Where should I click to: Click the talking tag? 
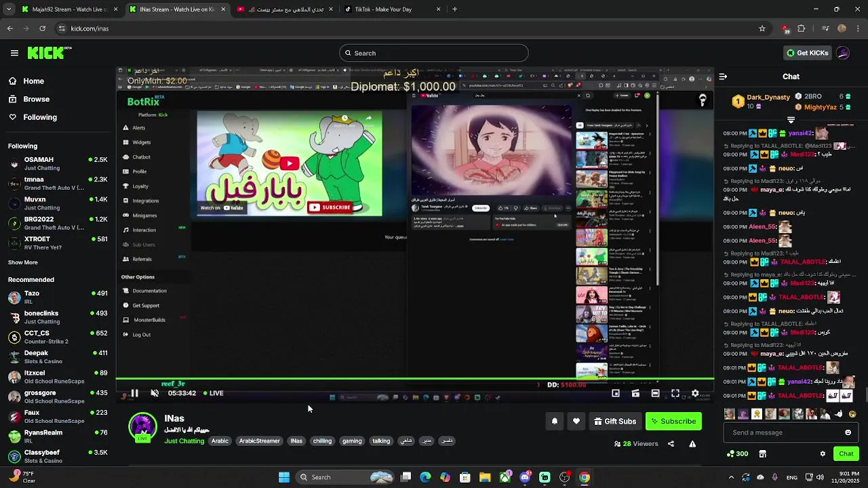click(x=381, y=441)
